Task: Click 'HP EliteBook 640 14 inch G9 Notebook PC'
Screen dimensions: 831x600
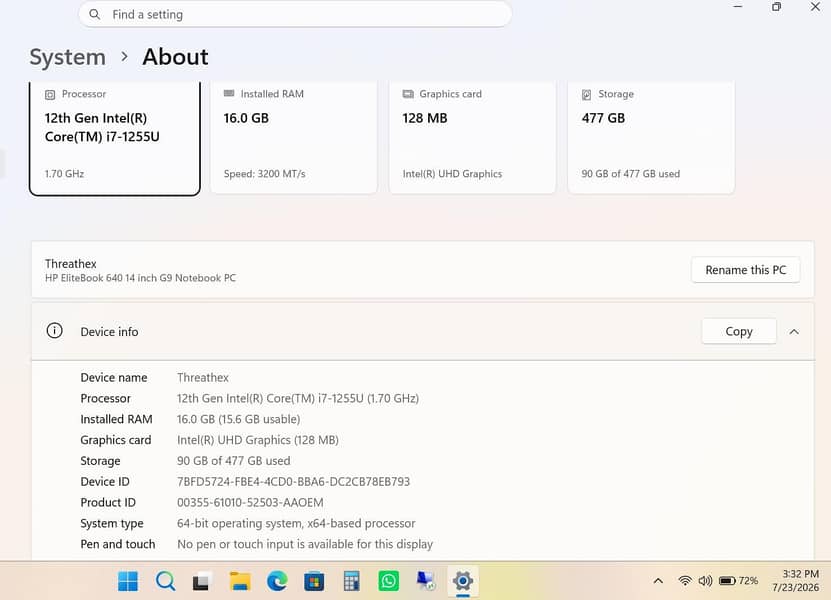Action: click(140, 278)
